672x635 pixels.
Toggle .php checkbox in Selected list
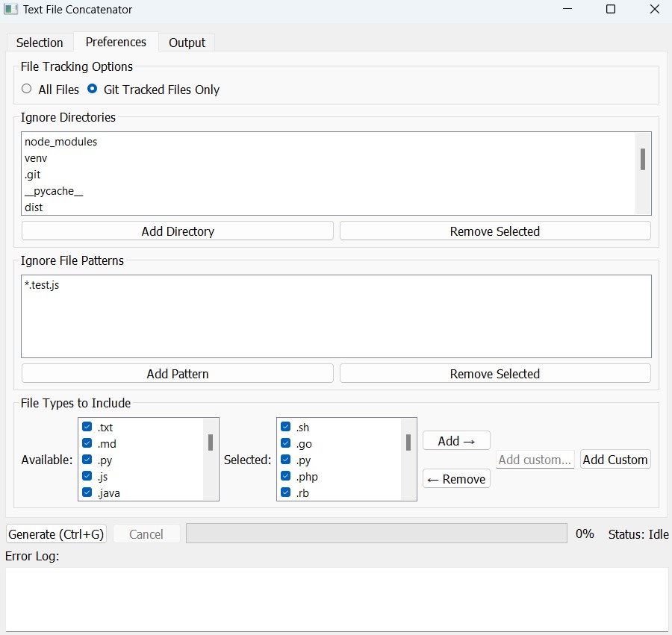[285, 476]
